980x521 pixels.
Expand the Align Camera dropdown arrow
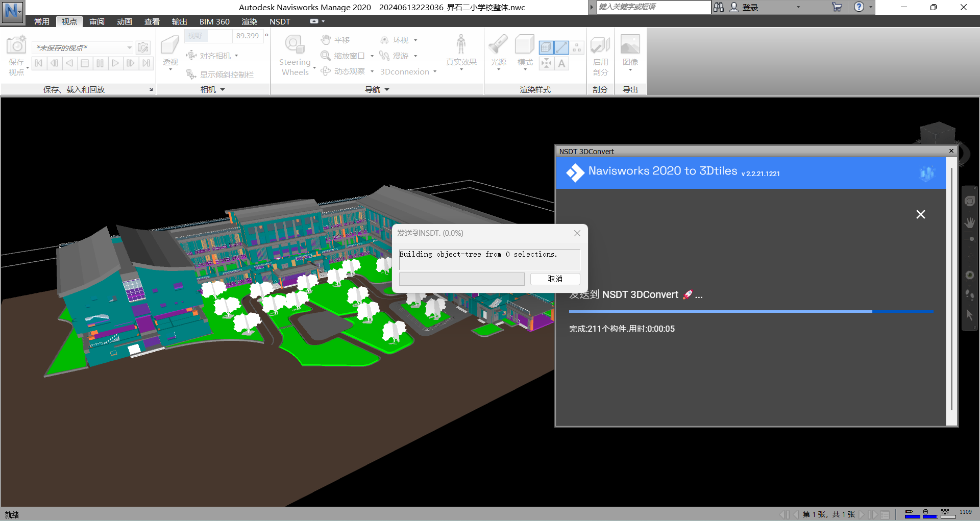pyautogui.click(x=236, y=56)
